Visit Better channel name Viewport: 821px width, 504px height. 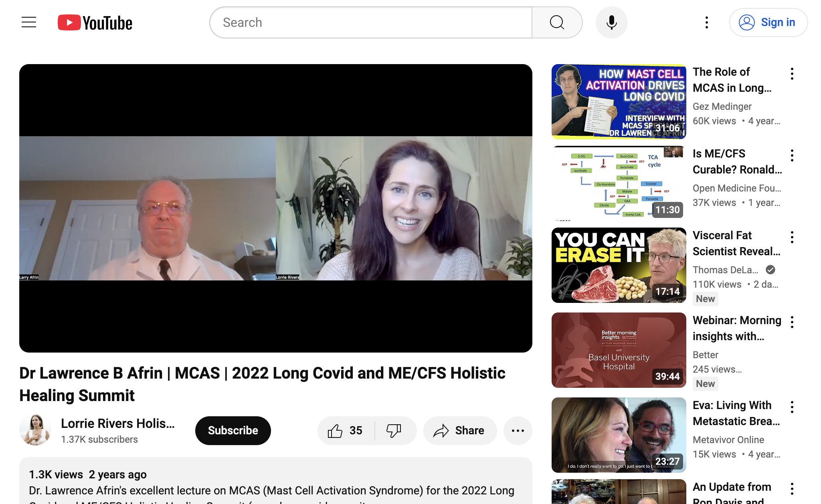pyautogui.click(x=706, y=355)
